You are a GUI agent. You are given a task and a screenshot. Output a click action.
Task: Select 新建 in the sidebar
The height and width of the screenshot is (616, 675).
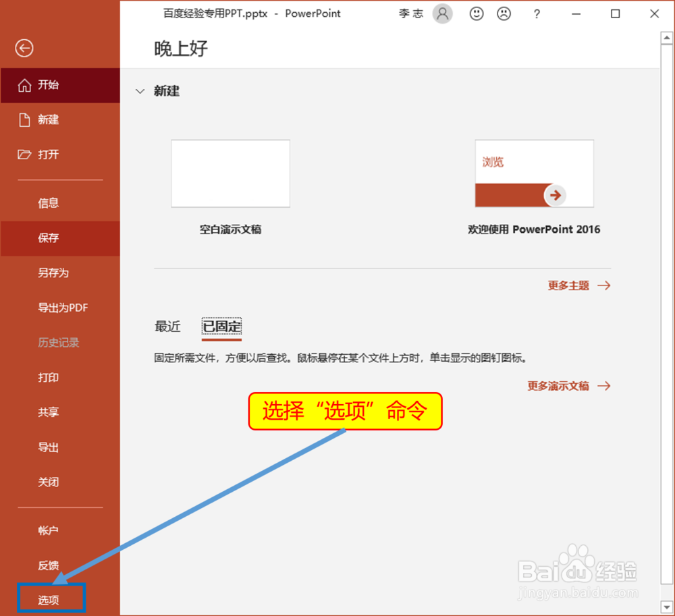[x=60, y=119]
